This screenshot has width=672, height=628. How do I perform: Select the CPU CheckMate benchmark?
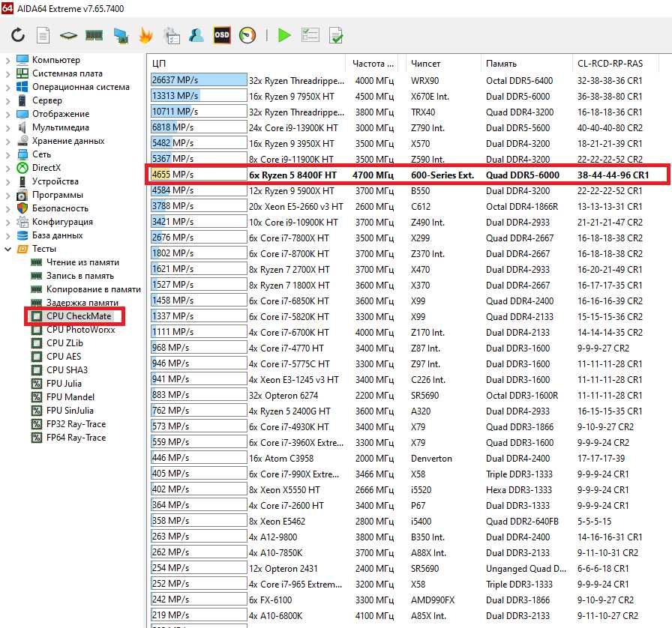79,316
